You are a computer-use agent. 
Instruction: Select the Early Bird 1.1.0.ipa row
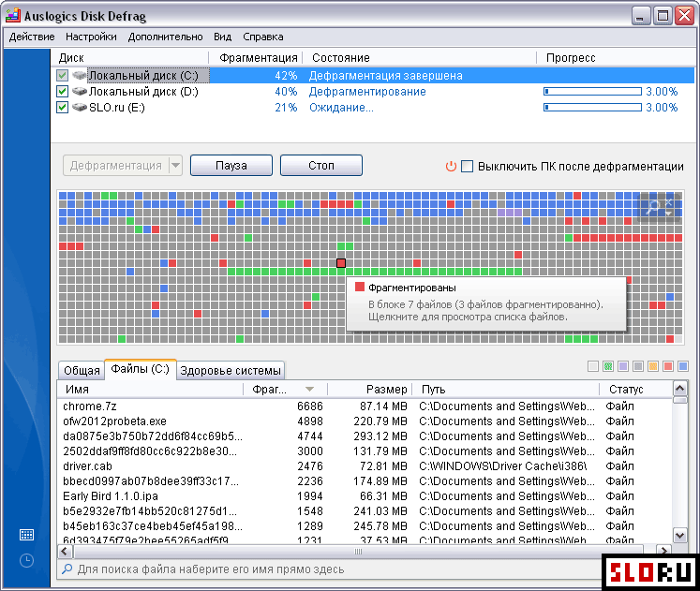click(365, 496)
